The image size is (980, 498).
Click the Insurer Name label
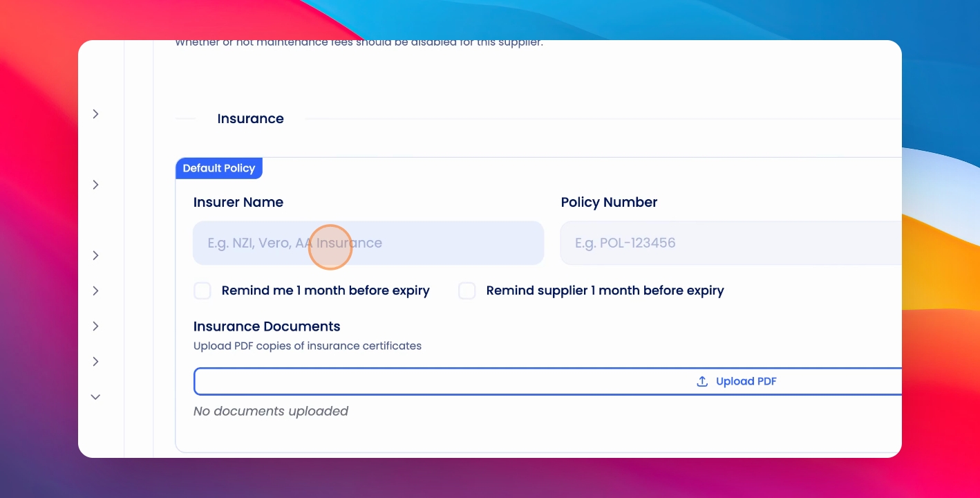pos(238,203)
